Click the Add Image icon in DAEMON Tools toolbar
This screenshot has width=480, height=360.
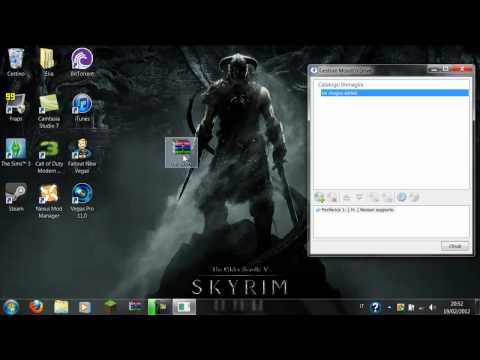tap(319, 197)
